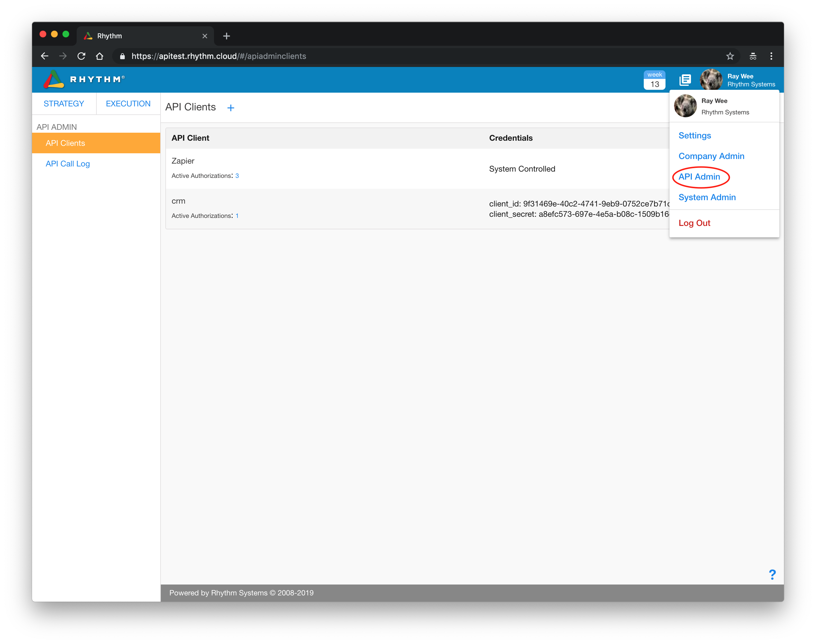Viewport: 816px width, 644px height.
Task: Open the incognito indicator icon
Action: [752, 56]
